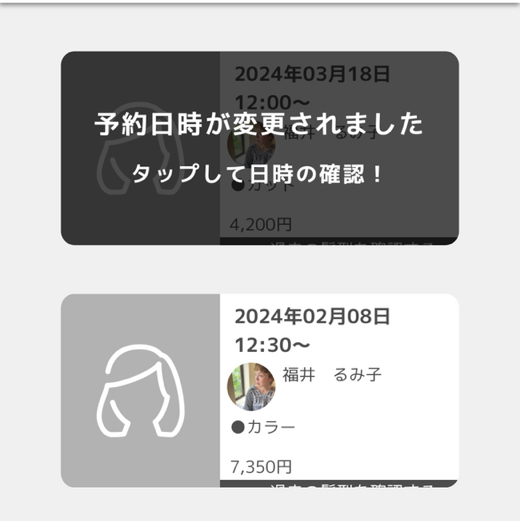Open past hairstyle bar under 4,200円
Screen dimensions: 520x521
[x=339, y=241]
